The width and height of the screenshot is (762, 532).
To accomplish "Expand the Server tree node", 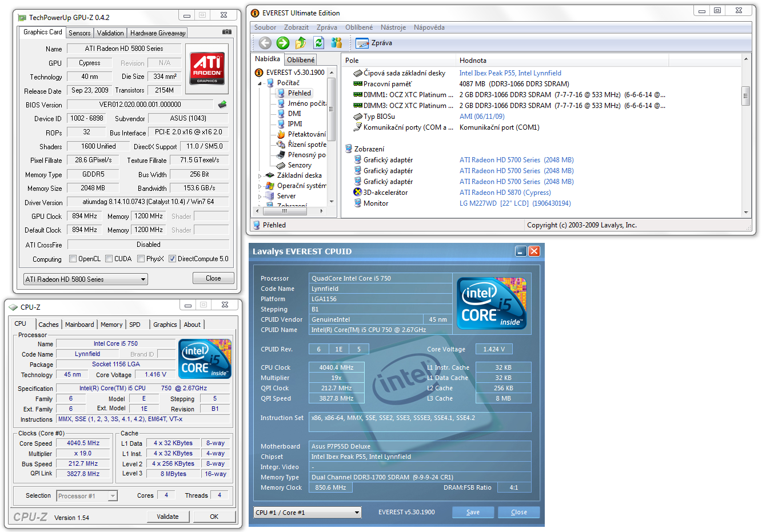I will coord(260,197).
